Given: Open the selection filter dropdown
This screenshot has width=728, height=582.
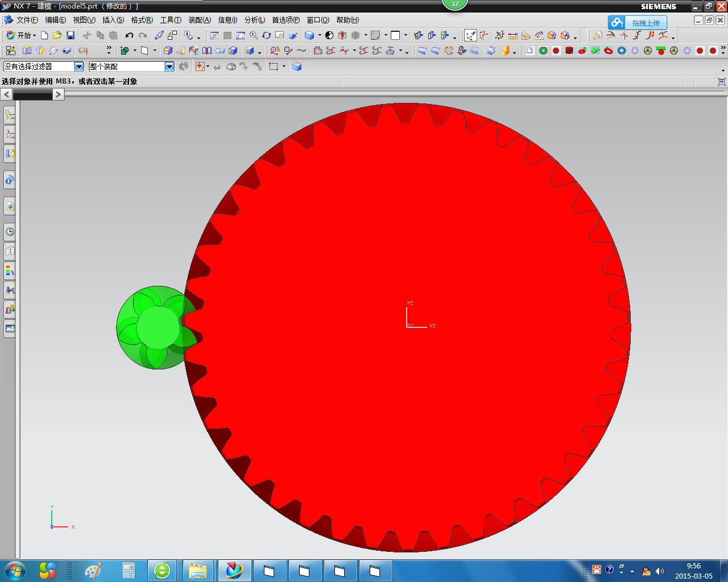Looking at the screenshot, I should coord(79,66).
